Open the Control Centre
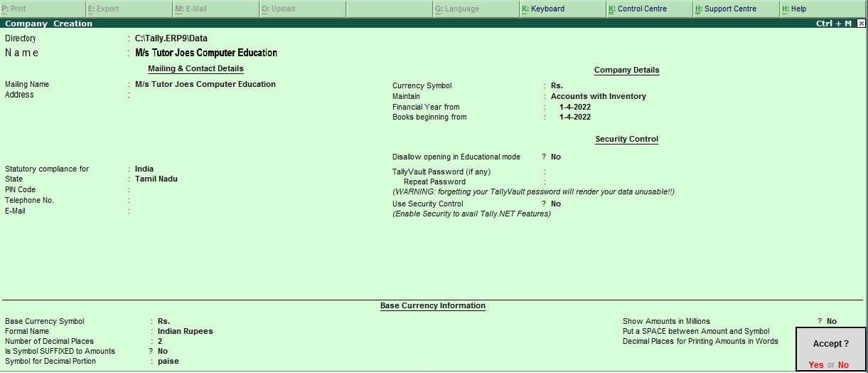Image resolution: width=868 pixels, height=373 pixels. (x=636, y=9)
